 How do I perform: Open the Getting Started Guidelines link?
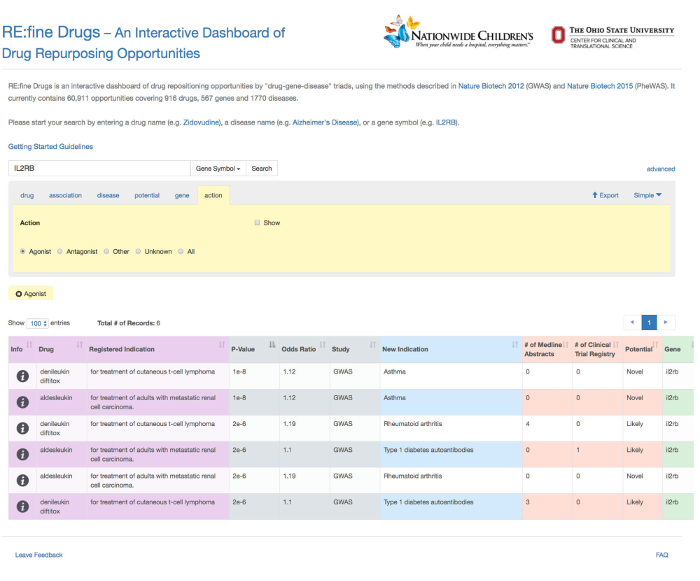point(50,146)
